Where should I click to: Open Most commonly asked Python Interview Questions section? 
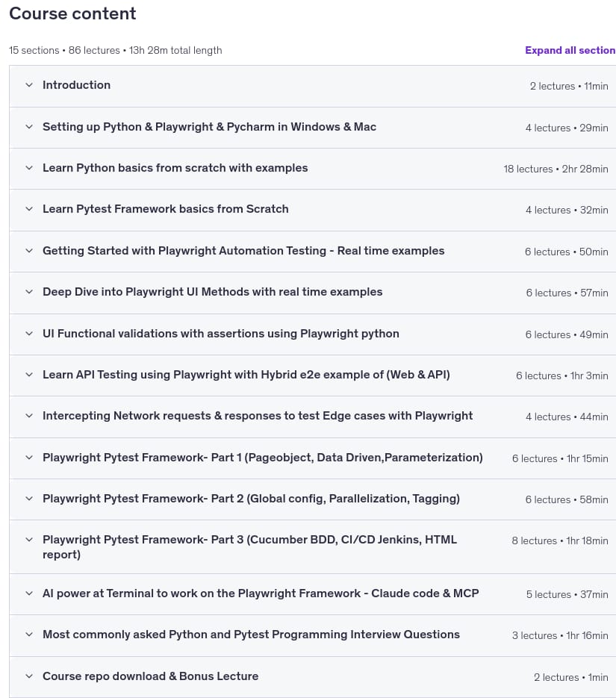[x=251, y=635]
